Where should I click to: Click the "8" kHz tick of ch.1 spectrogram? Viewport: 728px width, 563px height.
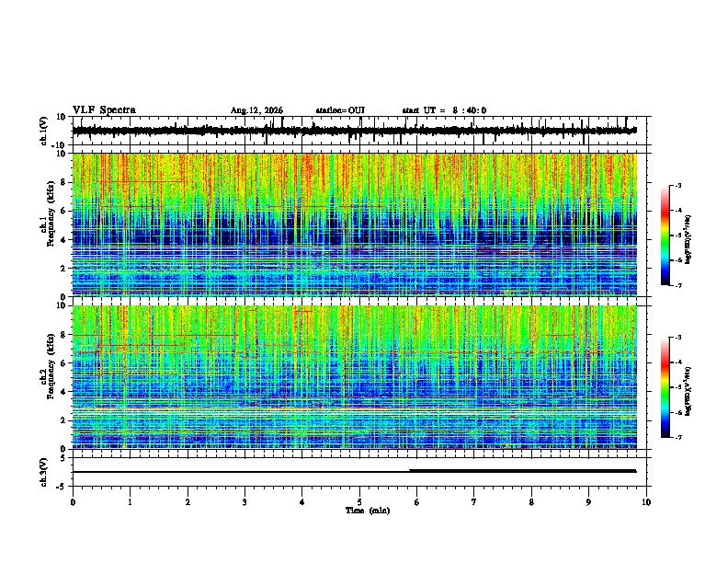pyautogui.click(x=63, y=182)
